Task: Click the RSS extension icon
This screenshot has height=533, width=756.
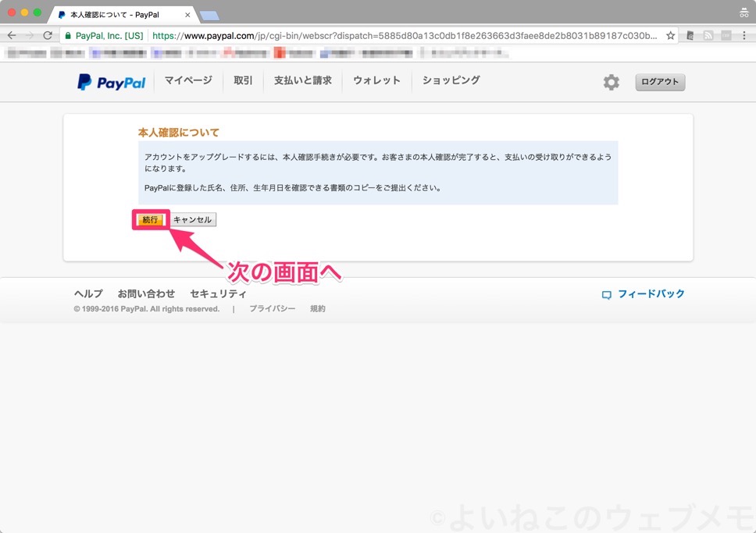Action: pos(709,34)
